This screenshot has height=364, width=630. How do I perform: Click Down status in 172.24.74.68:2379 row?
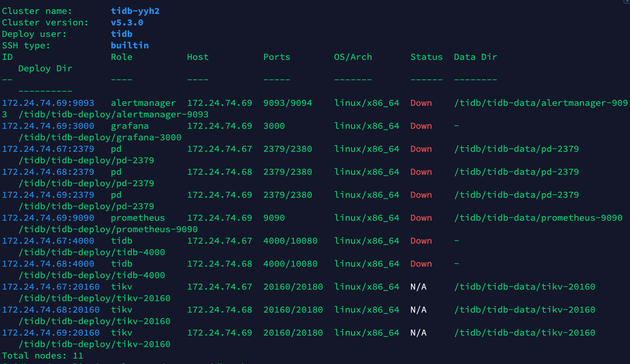(421, 172)
